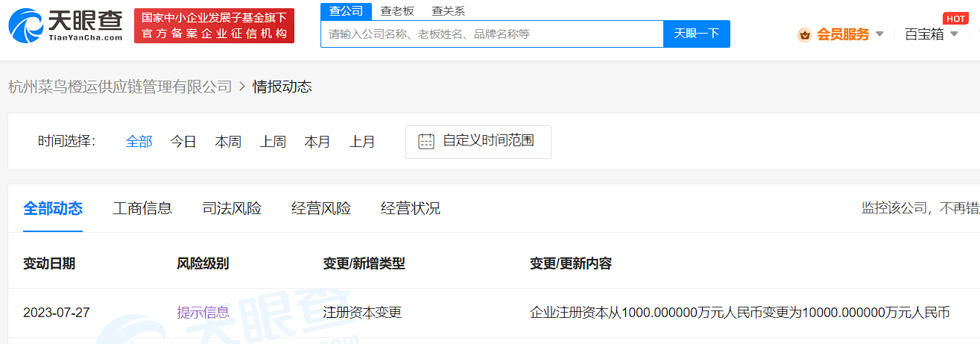Viewport: 980px width, 344px height.
Task: Switch to 司法风险 tab
Action: point(232,208)
